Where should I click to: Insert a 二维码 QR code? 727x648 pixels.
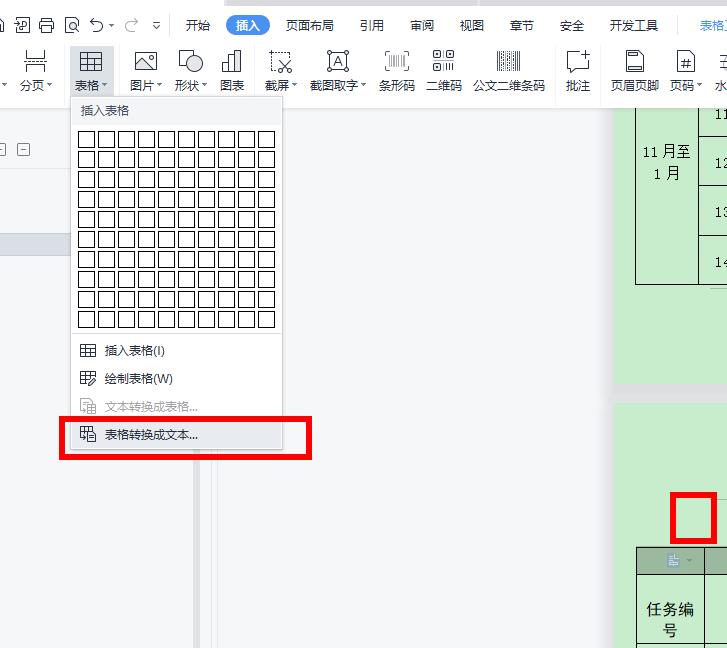443,61
